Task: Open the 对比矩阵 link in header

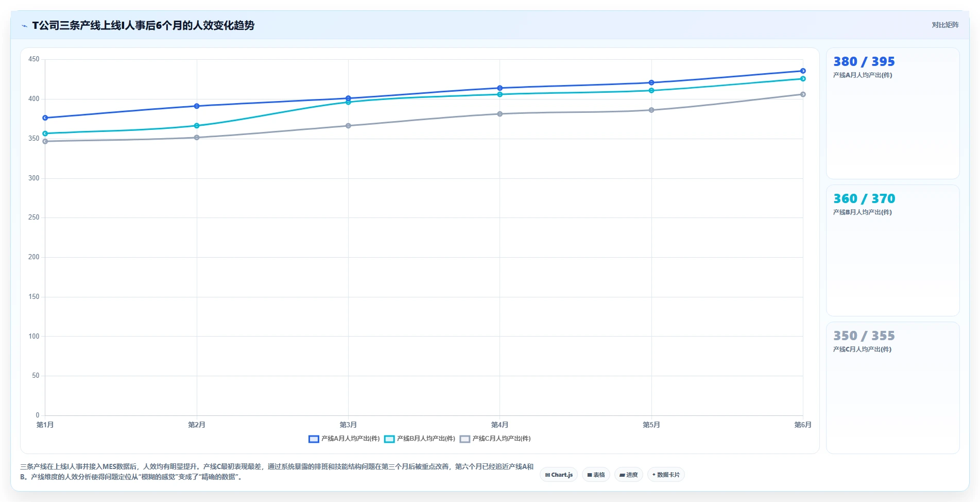Action: 945,25
